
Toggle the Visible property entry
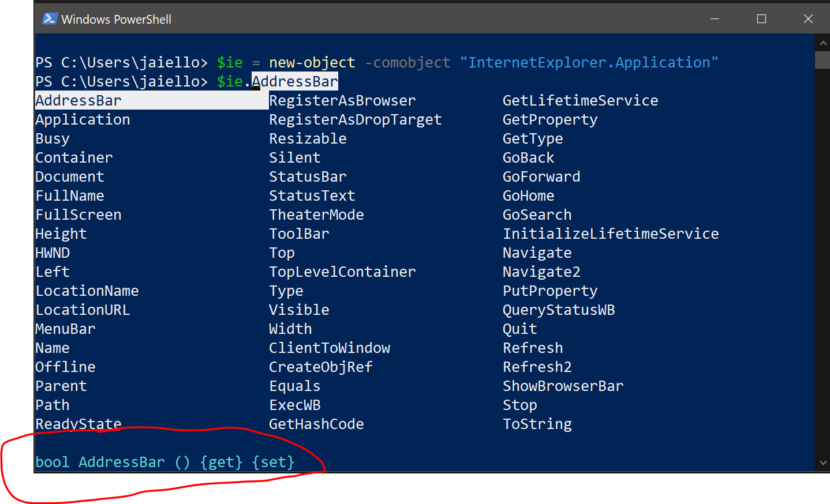click(298, 310)
